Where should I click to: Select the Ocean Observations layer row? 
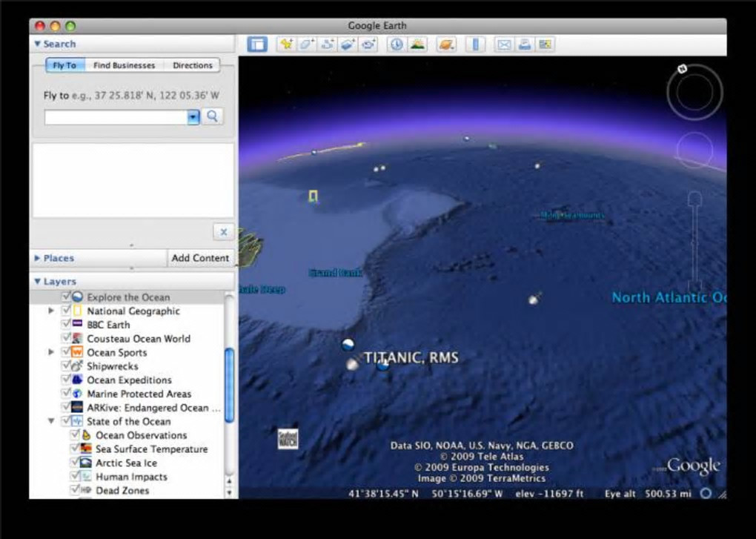tap(127, 435)
